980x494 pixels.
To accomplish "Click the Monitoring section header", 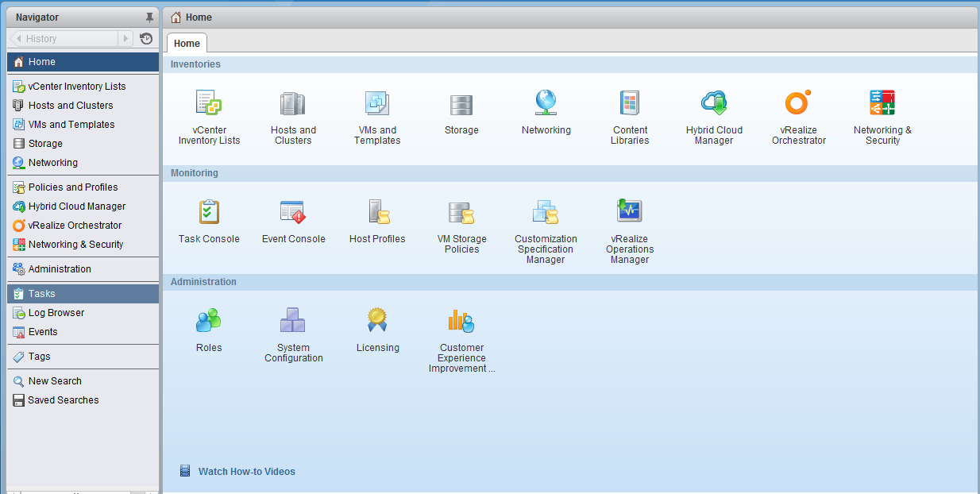I will tap(570, 173).
